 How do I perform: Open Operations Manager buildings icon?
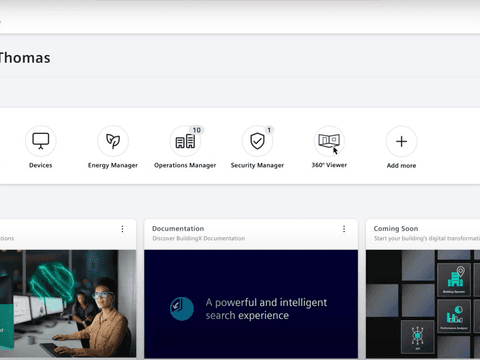185,141
